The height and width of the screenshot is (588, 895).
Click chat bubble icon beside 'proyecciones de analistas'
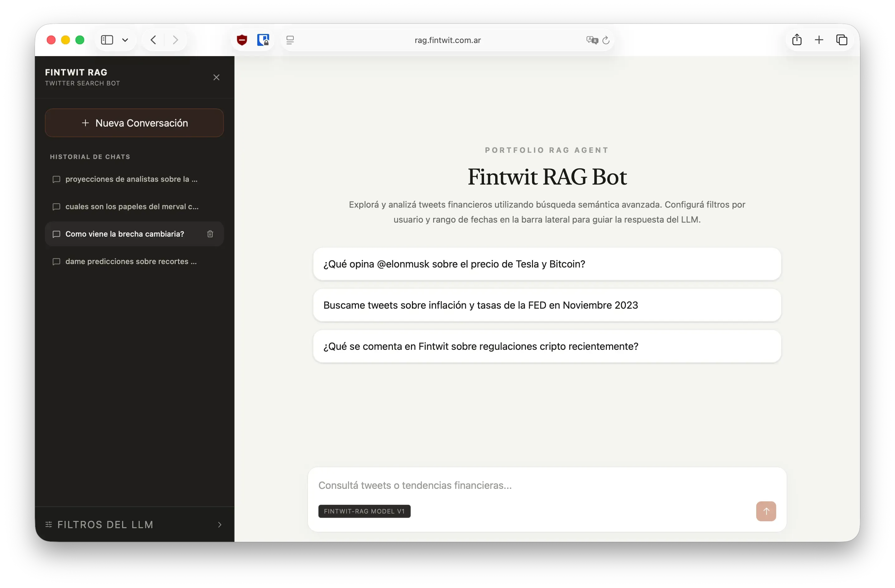[x=56, y=179]
